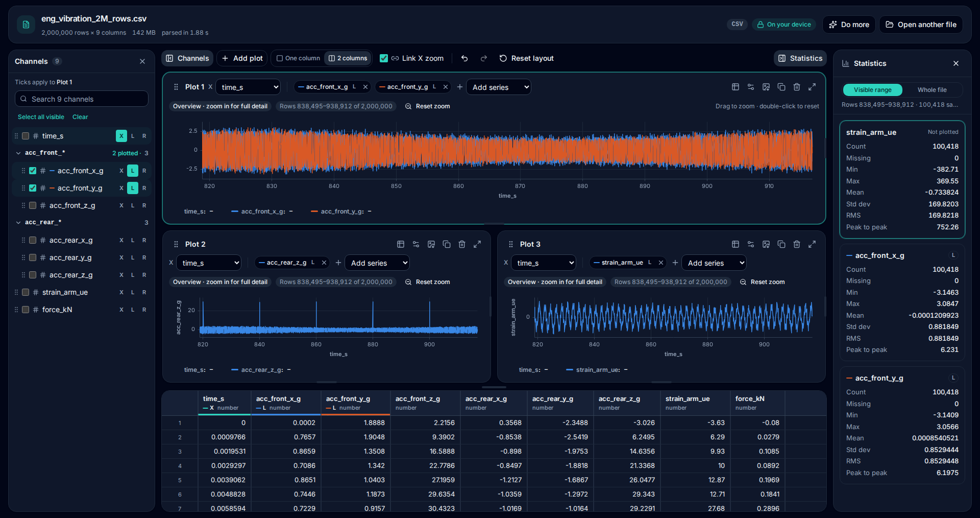This screenshot has height=518, width=980.
Task: Add a new plot with Add plot
Action: 242,58
